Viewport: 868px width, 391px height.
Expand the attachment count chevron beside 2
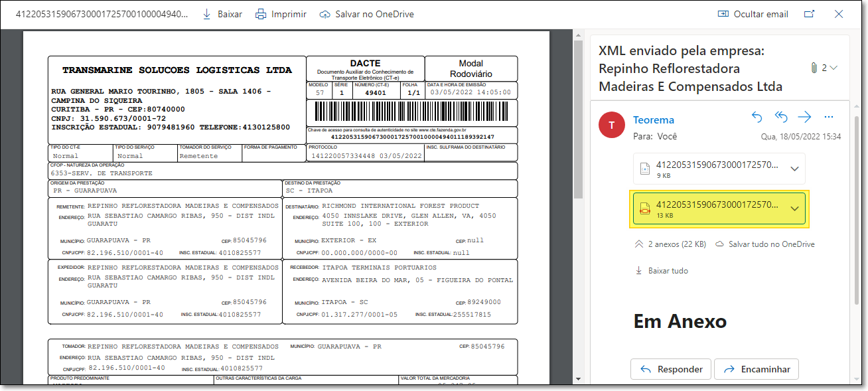834,68
